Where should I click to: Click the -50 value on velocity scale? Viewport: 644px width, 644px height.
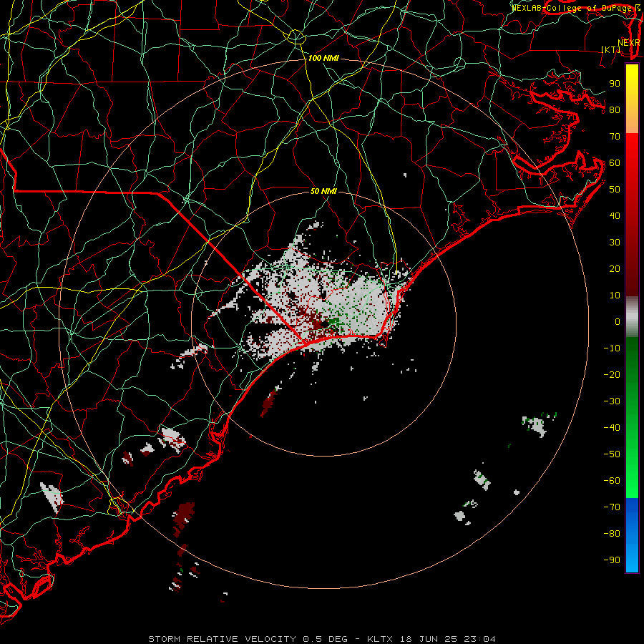click(x=612, y=454)
